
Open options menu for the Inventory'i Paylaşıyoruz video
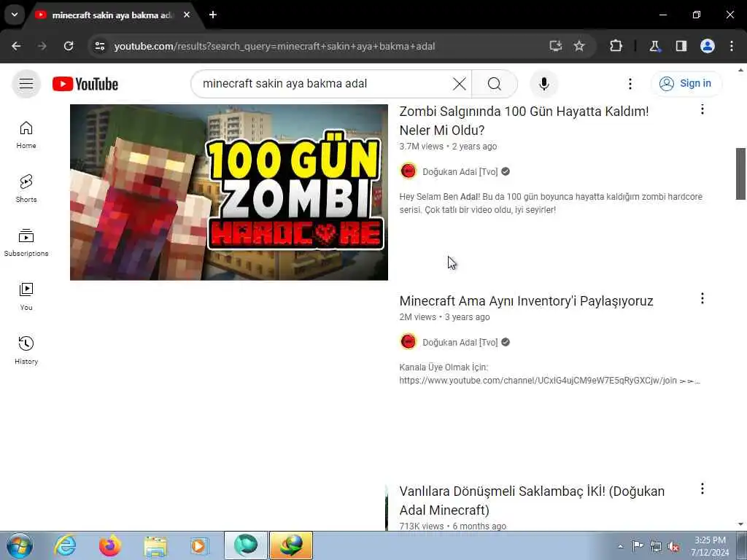[x=703, y=298]
